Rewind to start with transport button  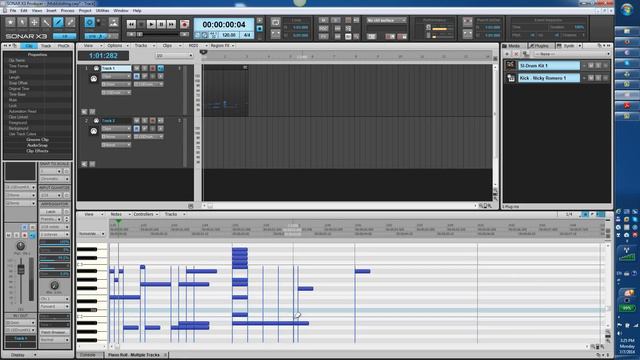(131, 24)
